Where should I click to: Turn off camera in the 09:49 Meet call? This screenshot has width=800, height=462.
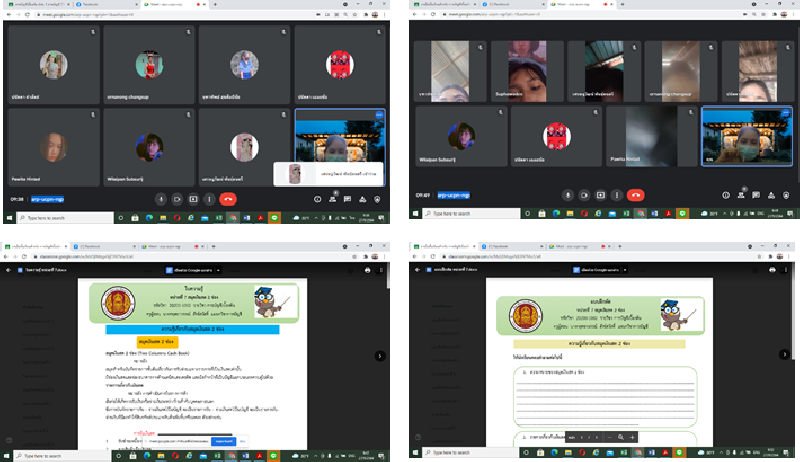[x=585, y=195]
